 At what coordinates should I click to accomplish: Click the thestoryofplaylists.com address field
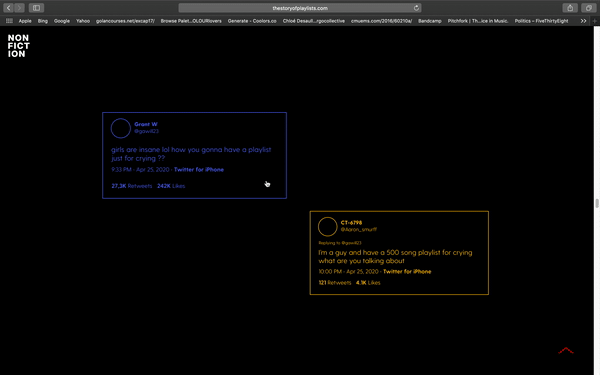300,8
